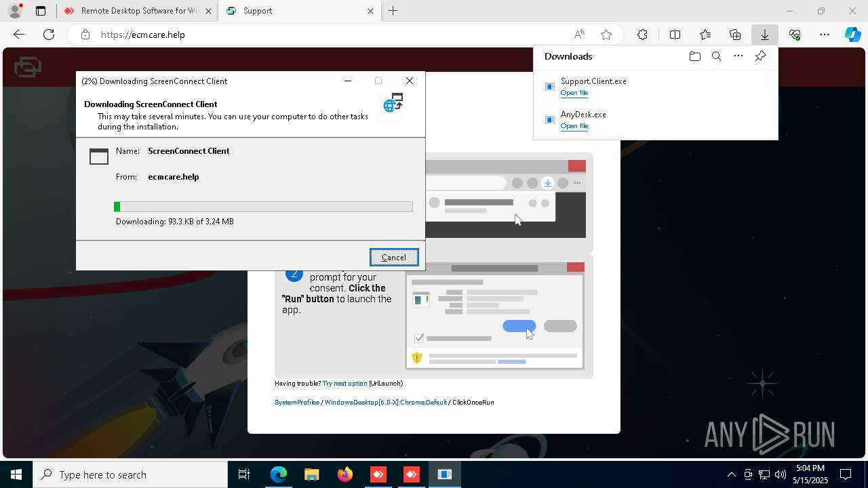Open the Extensions puzzle icon

coord(642,35)
